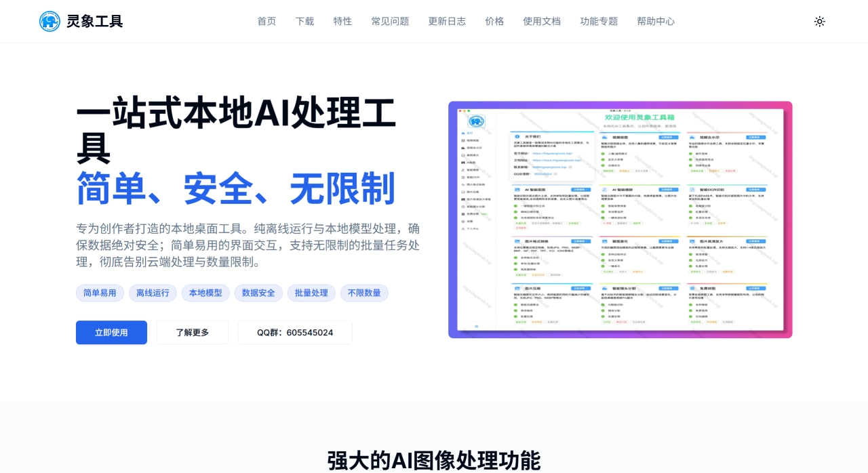Click the 强大的AI图像处理功能 section title

[434, 460]
